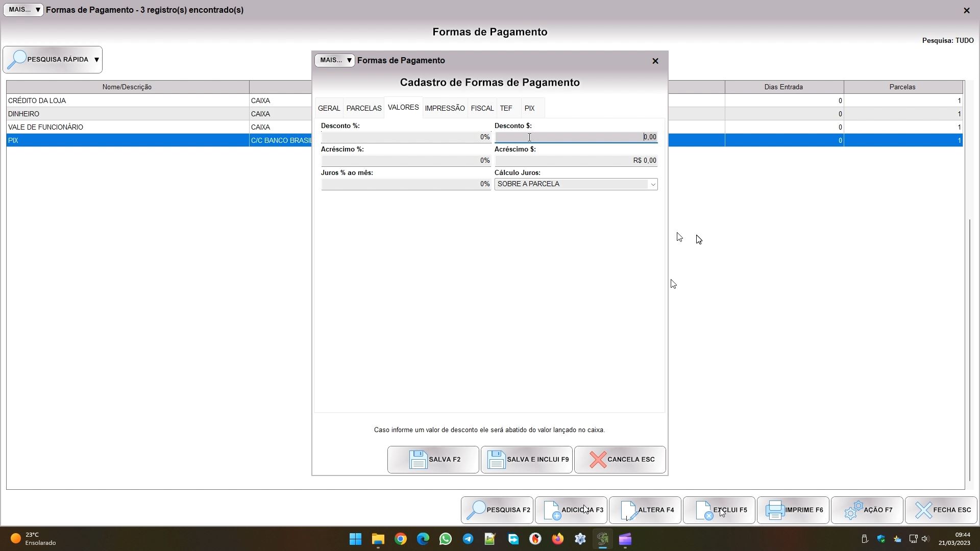The image size is (980, 551).
Task: Open Telegram from the taskbar
Action: pyautogui.click(x=468, y=539)
